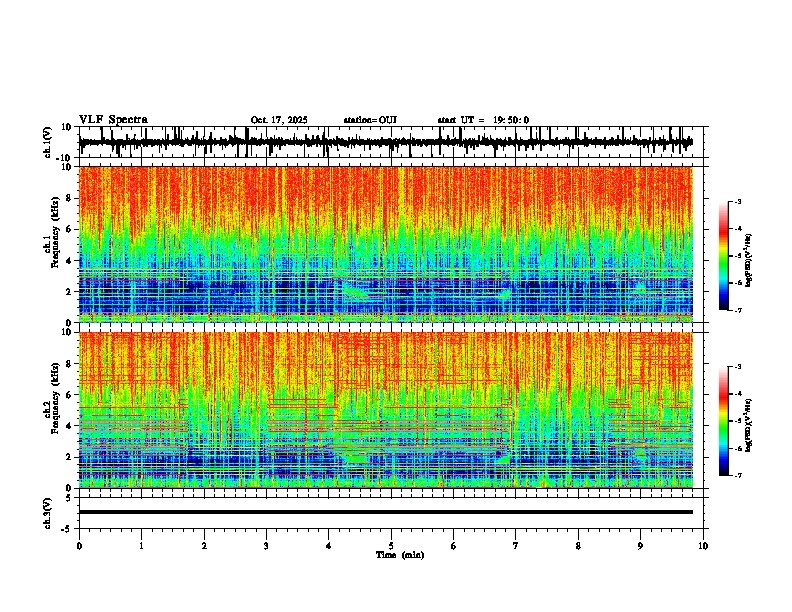Screen dimensions: 792x612
Task: Click the ch.1 spectrogram color scale bar
Action: pos(724,256)
